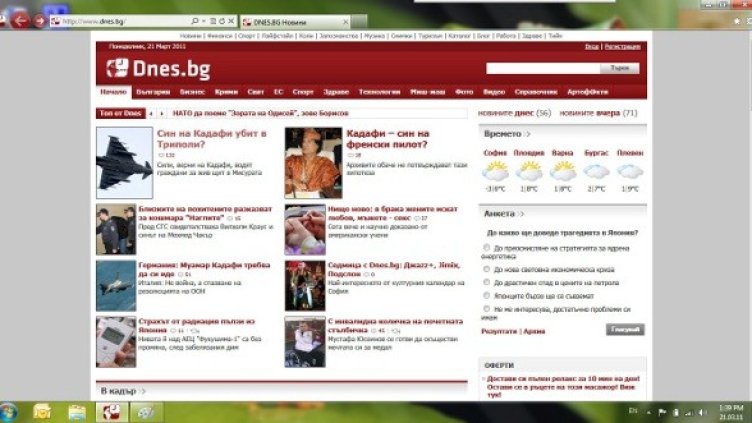Select poll option about drastic petrol price jump
Image resolution: width=752 pixels, height=423 pixels.
(486, 283)
